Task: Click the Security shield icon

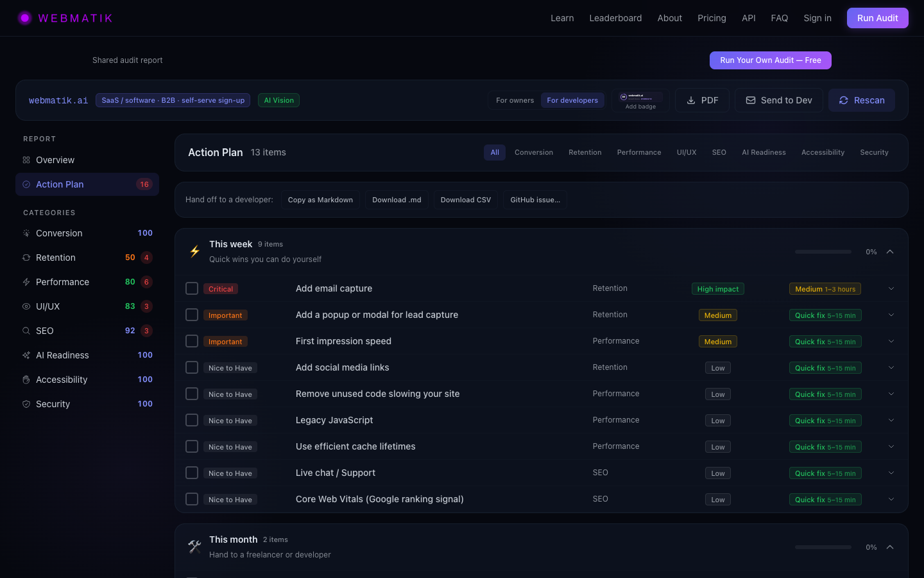Action: (26, 404)
